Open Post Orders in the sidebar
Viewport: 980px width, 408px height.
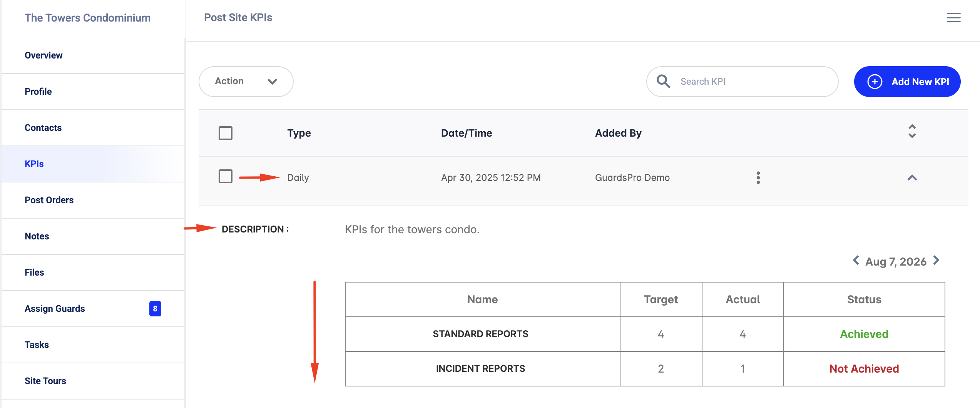click(93, 200)
